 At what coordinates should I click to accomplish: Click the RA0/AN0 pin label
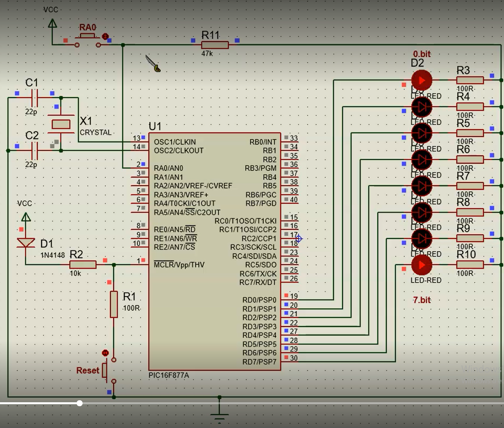[x=168, y=168]
